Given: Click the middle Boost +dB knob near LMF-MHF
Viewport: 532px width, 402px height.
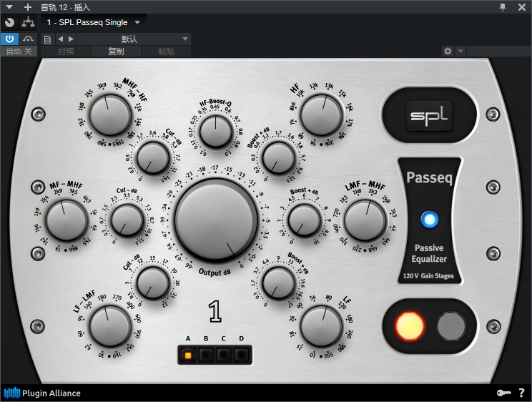Looking at the screenshot, I should [x=305, y=220].
